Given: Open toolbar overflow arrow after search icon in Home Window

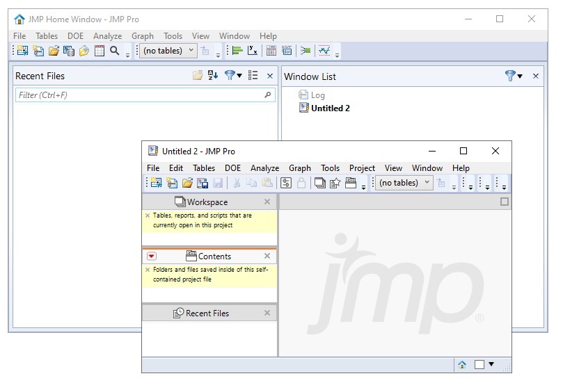Looking at the screenshot, I should coord(127,55).
